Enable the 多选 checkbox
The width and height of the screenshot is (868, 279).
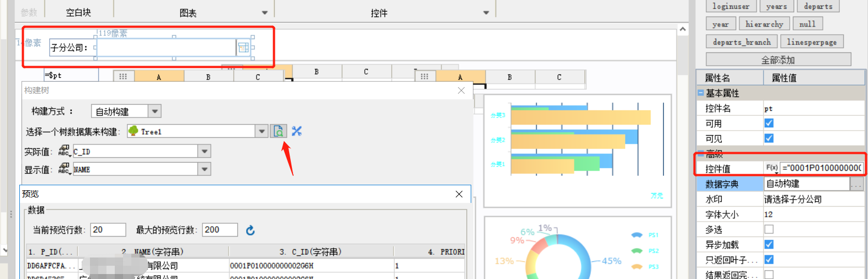[769, 229]
